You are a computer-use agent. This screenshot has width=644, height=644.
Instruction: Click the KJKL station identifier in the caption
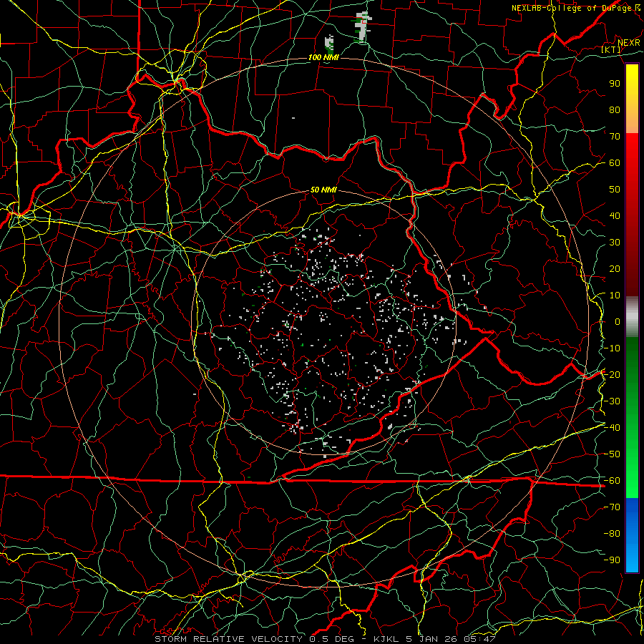[x=389, y=639]
